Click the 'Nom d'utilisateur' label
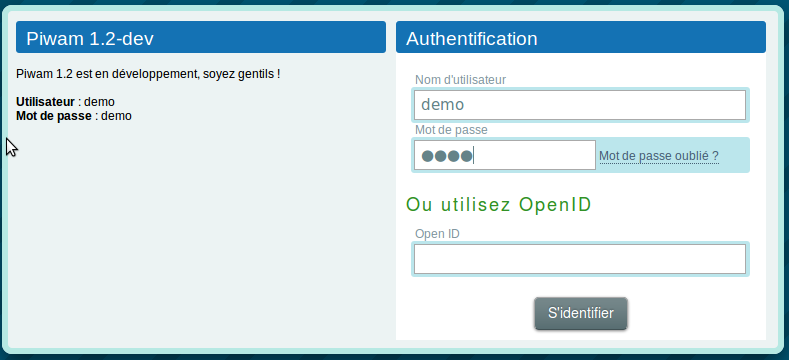789x360 pixels. [x=460, y=80]
